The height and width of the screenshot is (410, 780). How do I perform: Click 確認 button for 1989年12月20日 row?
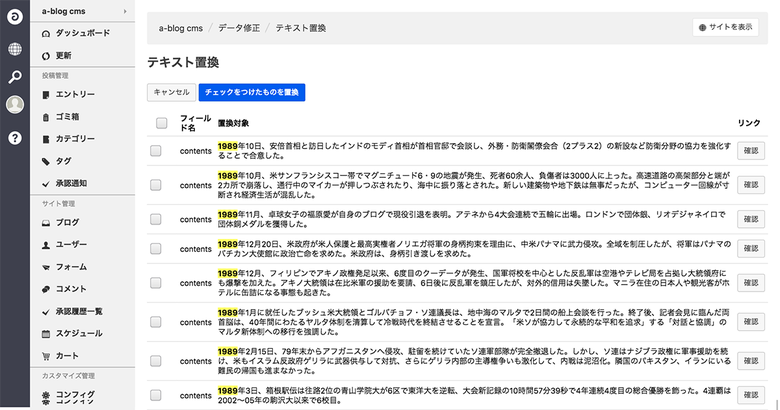(751, 248)
